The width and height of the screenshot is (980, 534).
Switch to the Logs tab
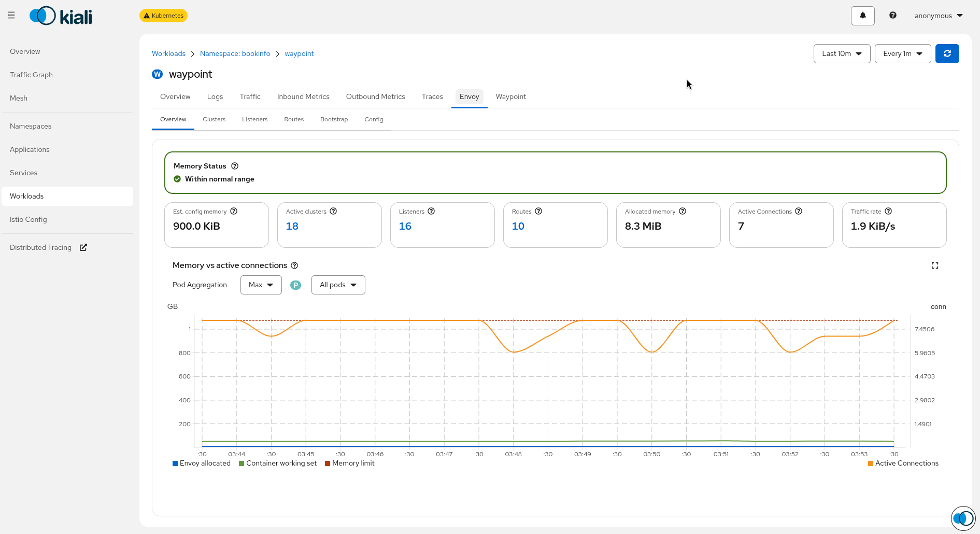[215, 96]
